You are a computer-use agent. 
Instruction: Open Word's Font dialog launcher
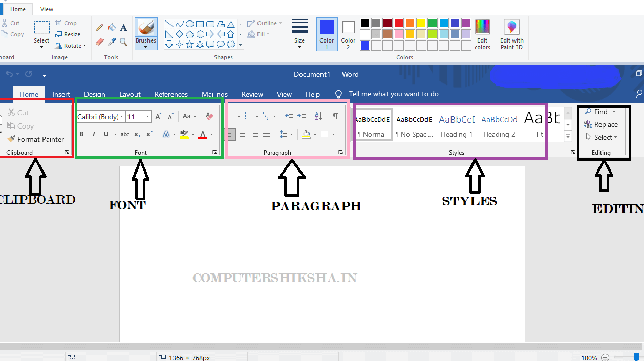point(214,152)
